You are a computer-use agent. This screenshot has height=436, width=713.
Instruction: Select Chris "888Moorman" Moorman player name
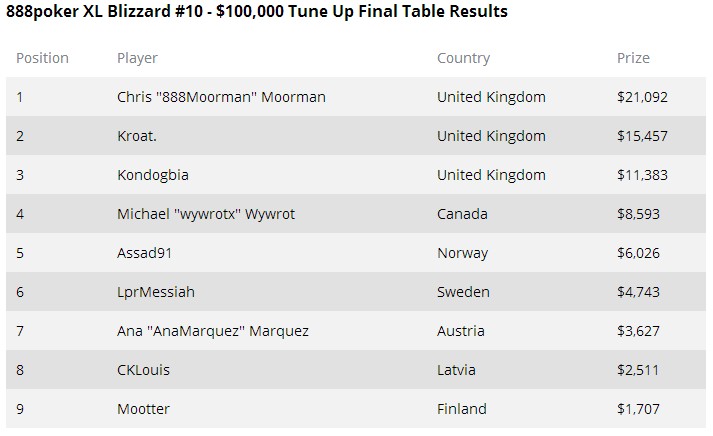[x=221, y=97]
